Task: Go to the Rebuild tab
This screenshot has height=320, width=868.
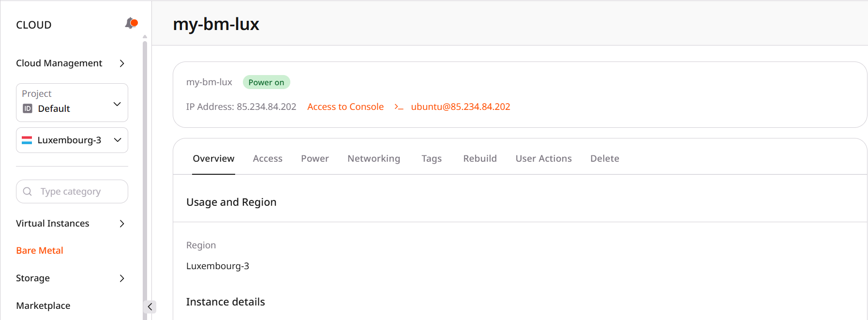Action: click(x=480, y=159)
